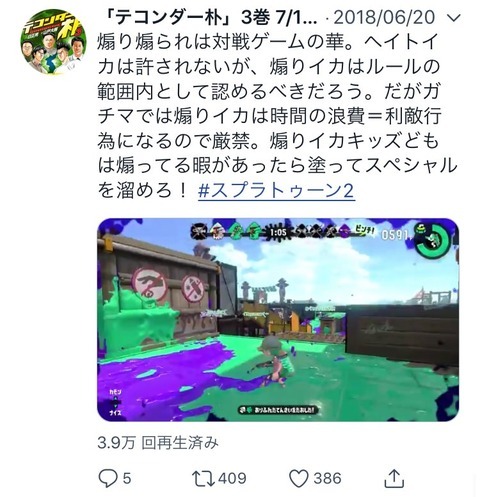The width and height of the screenshot is (480, 497).
Task: Open the tweet author's profile avatar
Action: (x=53, y=42)
